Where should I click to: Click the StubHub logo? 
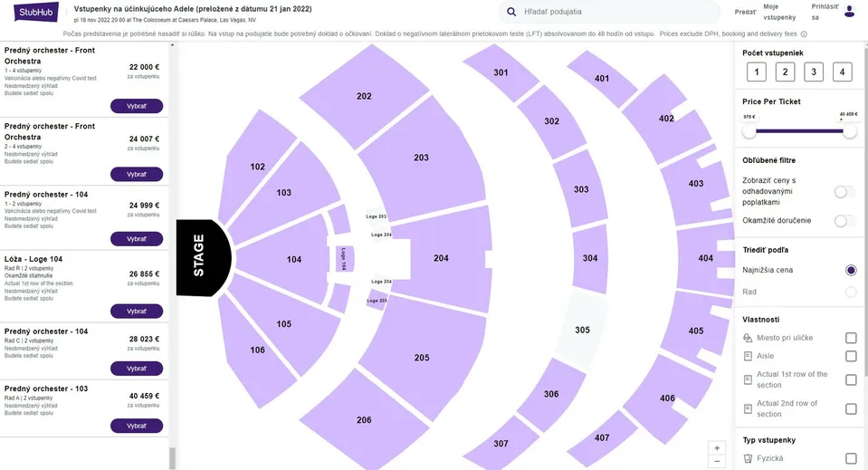click(x=36, y=12)
